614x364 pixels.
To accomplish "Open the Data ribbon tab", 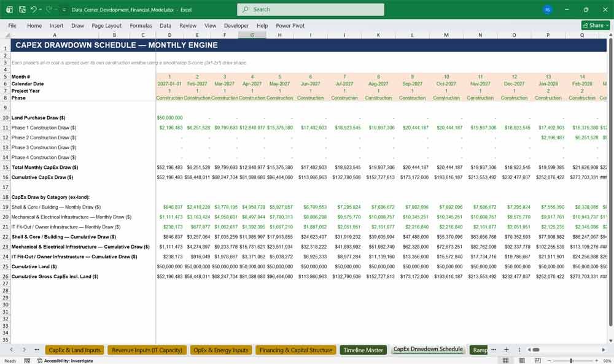I will coord(165,25).
